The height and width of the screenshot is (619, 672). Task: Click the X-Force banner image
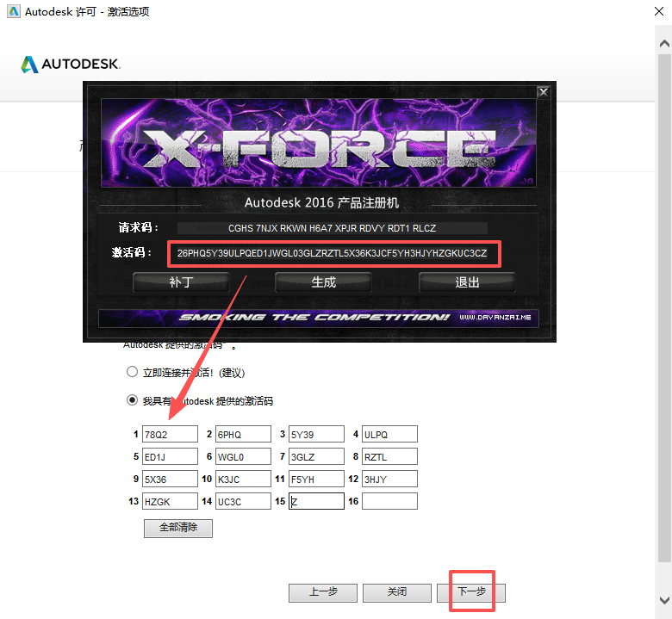click(319, 143)
